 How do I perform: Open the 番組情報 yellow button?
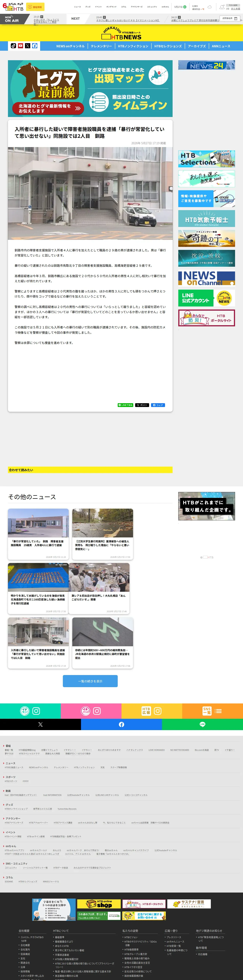(35, 7)
